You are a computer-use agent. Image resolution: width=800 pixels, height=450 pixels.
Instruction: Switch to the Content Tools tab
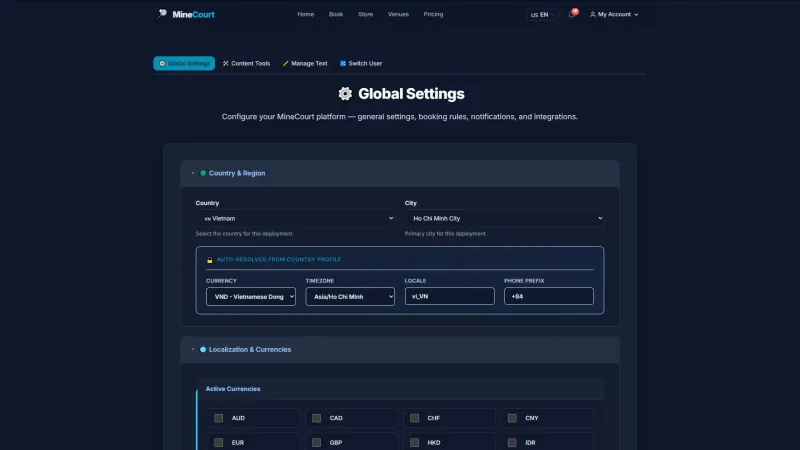246,63
